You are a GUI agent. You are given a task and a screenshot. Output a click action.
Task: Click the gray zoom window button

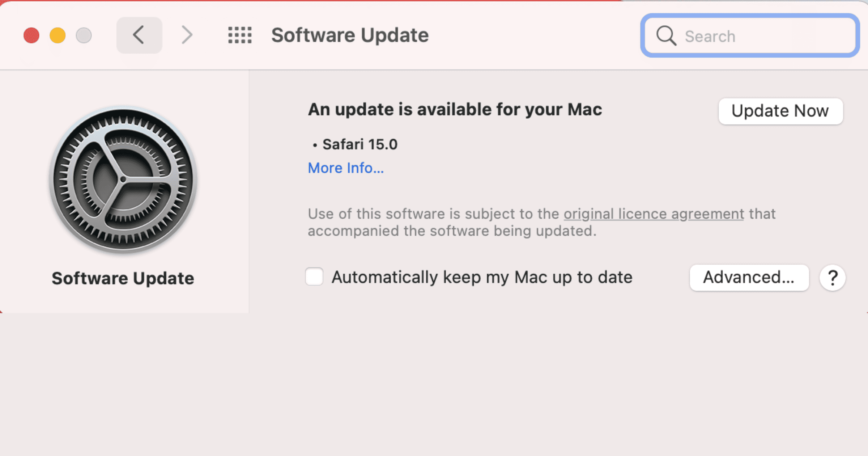pyautogui.click(x=84, y=35)
